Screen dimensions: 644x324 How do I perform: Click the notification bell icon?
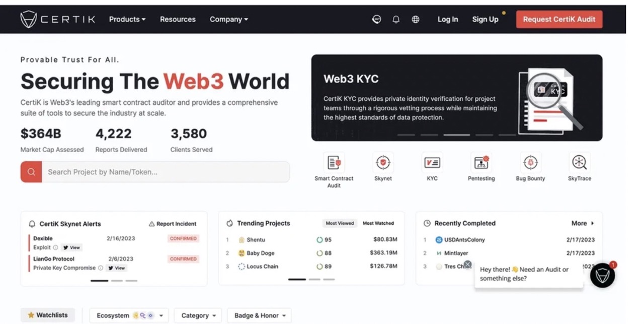396,19
